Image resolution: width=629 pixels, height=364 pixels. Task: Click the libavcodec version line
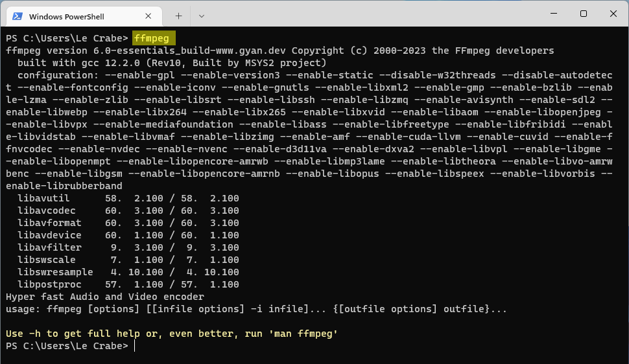(x=128, y=210)
